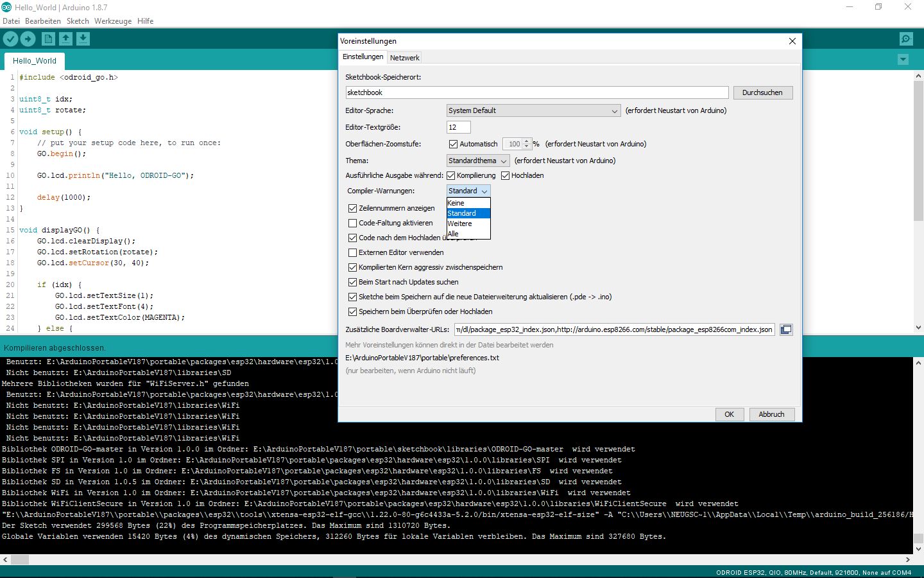This screenshot has height=578, width=924.
Task: Open the tab menu dropdown arrow icon
Action: tap(903, 60)
